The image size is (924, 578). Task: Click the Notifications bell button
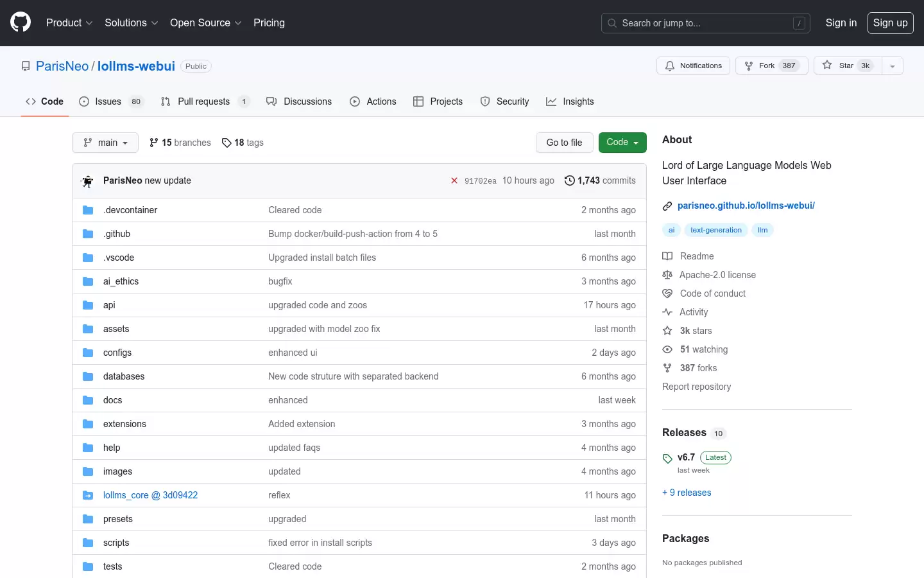point(693,66)
